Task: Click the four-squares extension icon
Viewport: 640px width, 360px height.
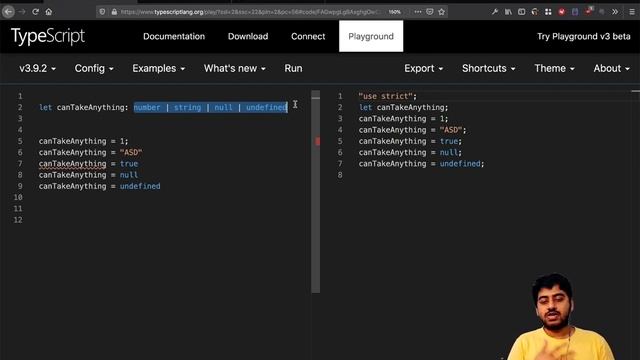Action: 548,12
